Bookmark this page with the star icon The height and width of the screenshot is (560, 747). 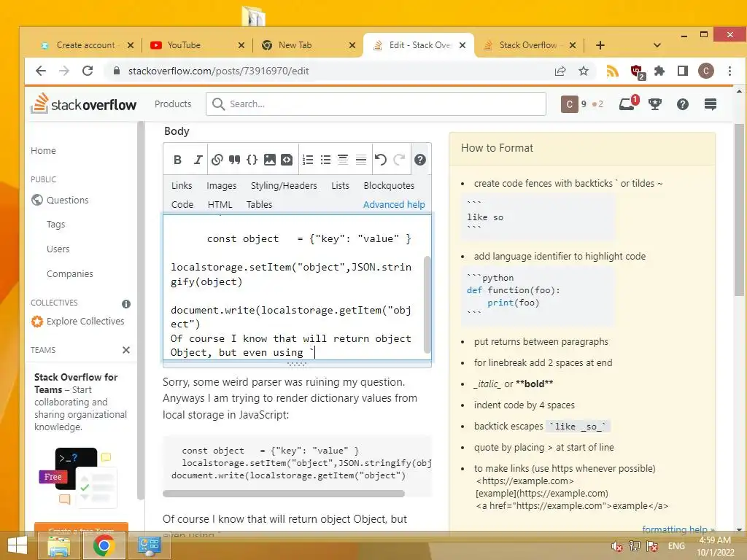tap(583, 71)
